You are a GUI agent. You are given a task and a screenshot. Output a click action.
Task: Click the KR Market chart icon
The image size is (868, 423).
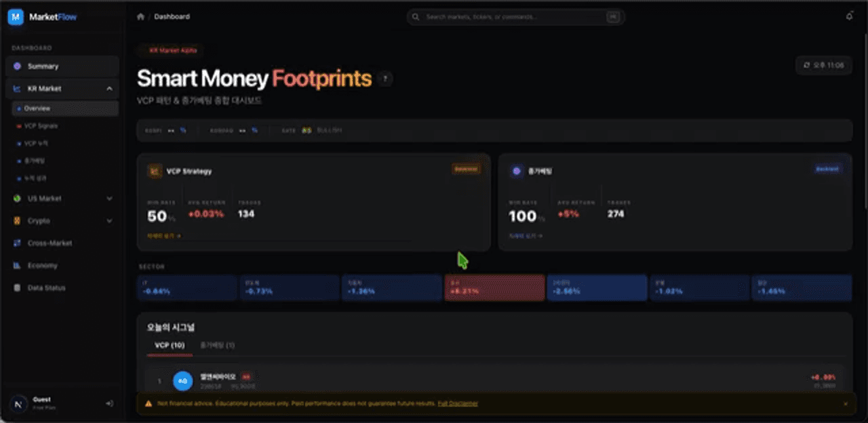coord(17,89)
